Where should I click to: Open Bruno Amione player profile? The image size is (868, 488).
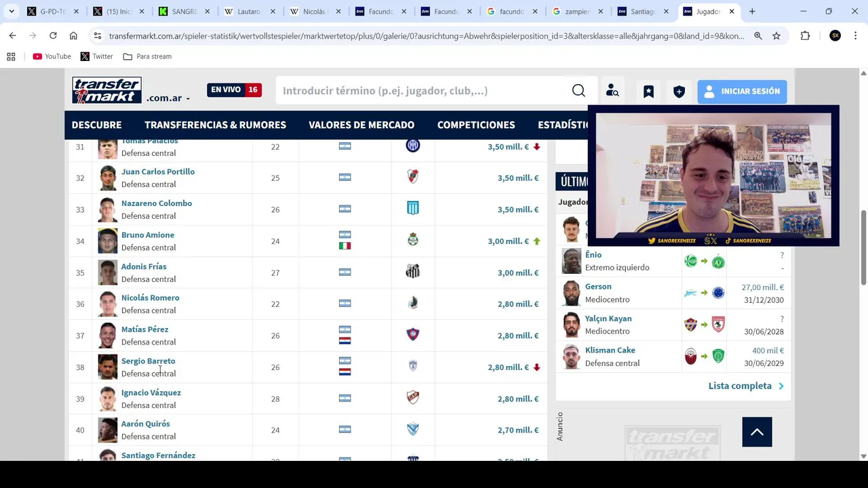[148, 235]
